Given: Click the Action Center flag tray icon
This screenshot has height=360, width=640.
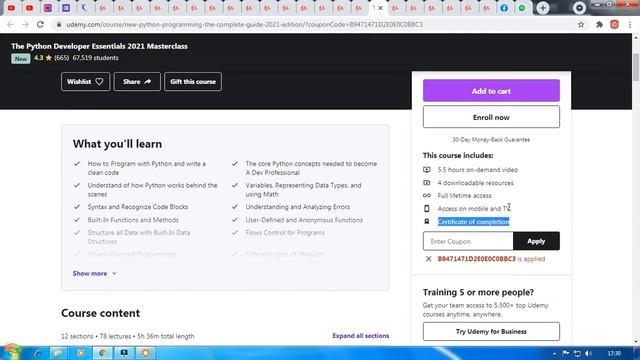Looking at the screenshot, I should click(566, 353).
